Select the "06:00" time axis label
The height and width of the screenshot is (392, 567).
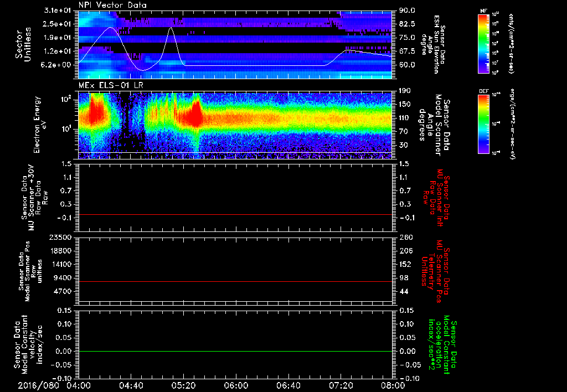click(x=236, y=385)
